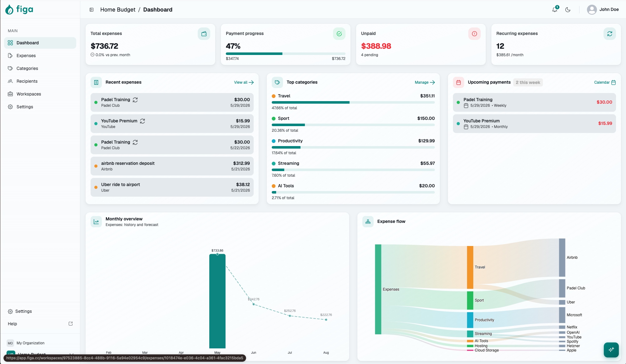Click the AI Tools category label
This screenshot has height=364, width=626.
pos(286,186)
